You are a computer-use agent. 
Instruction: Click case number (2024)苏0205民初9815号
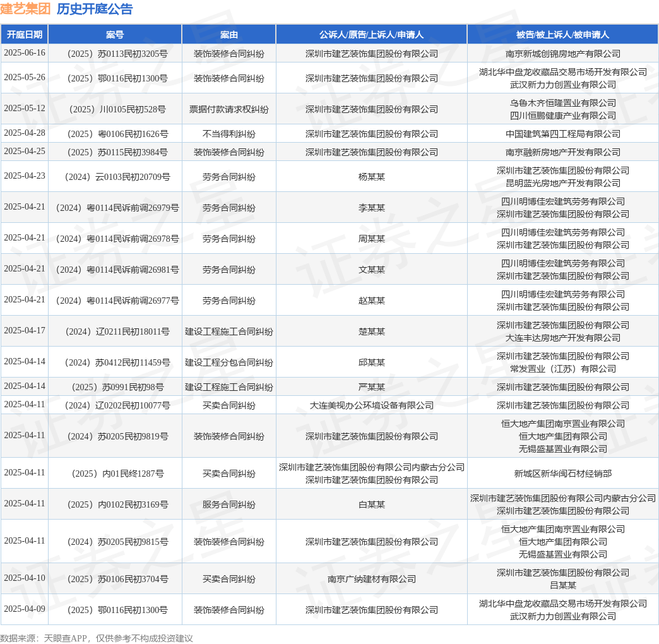pyautogui.click(x=117, y=542)
